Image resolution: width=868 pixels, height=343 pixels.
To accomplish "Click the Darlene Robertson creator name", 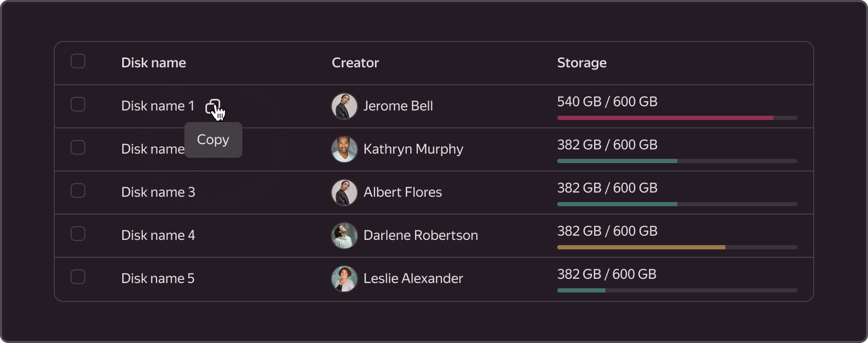I will pos(421,235).
